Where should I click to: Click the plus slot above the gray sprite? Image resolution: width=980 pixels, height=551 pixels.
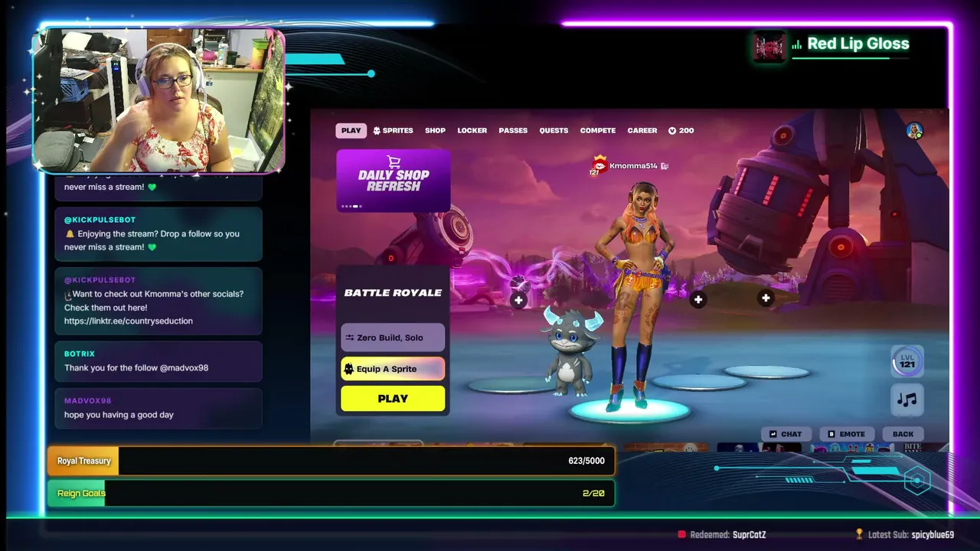(518, 300)
